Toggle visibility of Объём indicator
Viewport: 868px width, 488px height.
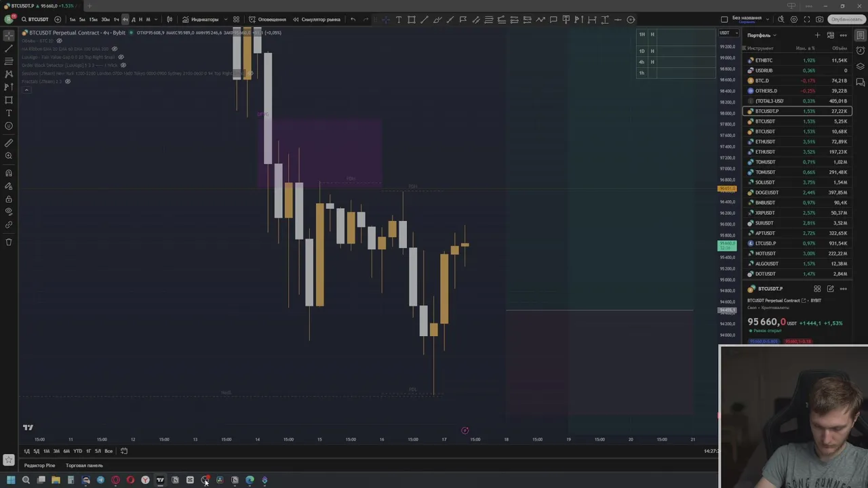click(x=59, y=41)
